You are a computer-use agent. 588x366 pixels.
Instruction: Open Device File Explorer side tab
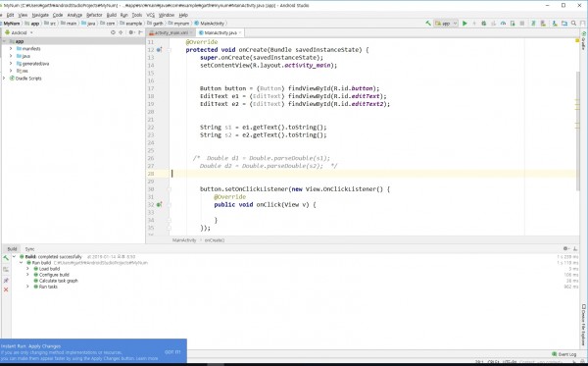tap(583, 325)
